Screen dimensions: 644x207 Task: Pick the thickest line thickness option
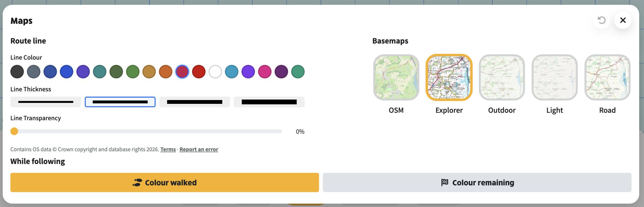click(269, 102)
